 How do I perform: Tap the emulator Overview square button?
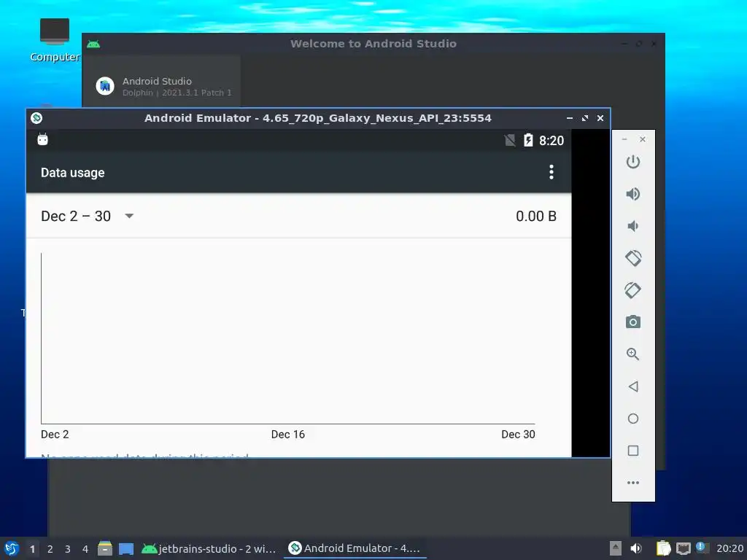click(632, 451)
